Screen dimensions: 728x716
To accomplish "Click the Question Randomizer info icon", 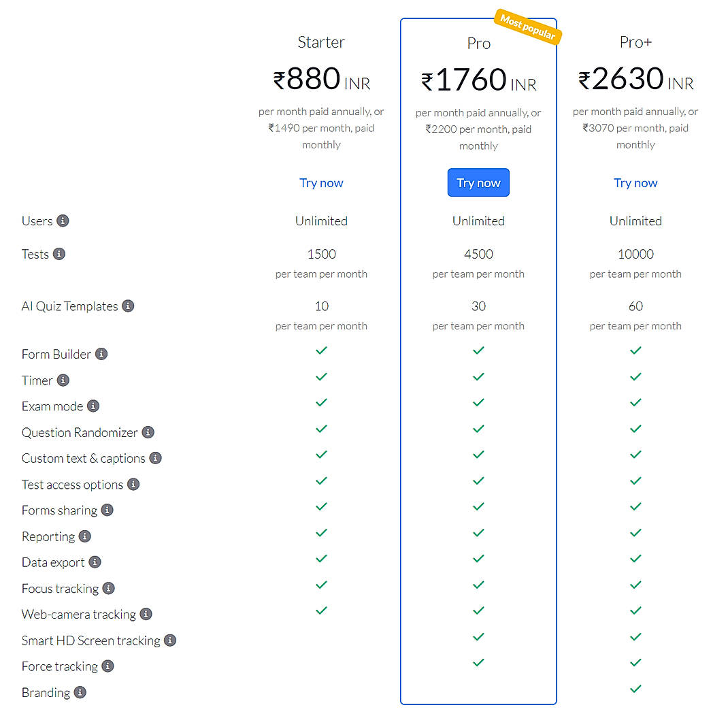I will [148, 432].
